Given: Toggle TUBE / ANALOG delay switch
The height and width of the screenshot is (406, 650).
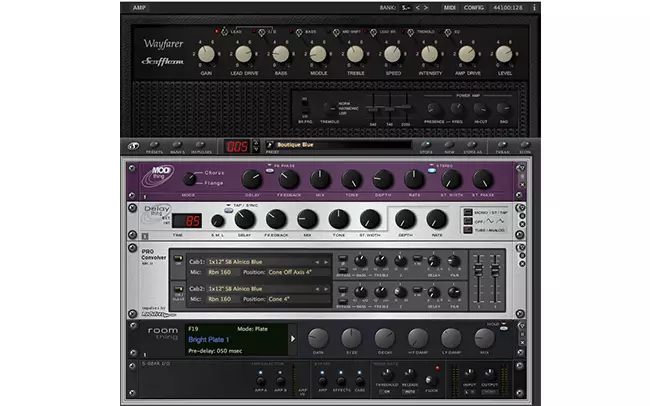Looking at the screenshot, I should point(468,230).
